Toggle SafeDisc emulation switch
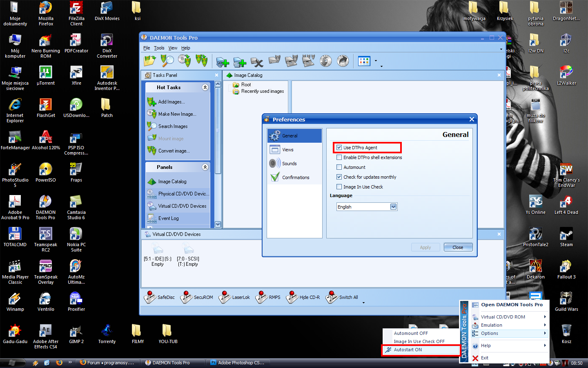The width and height of the screenshot is (588, 368). (159, 297)
